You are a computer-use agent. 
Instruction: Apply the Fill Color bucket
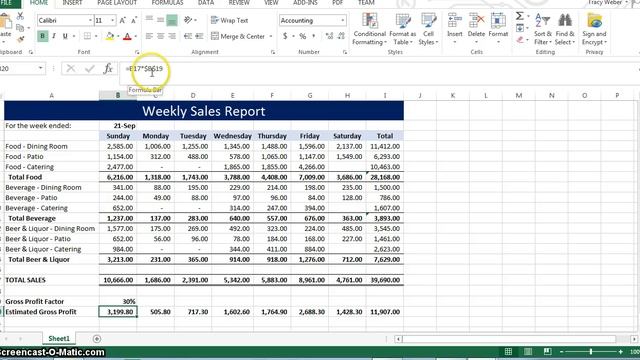click(109, 36)
